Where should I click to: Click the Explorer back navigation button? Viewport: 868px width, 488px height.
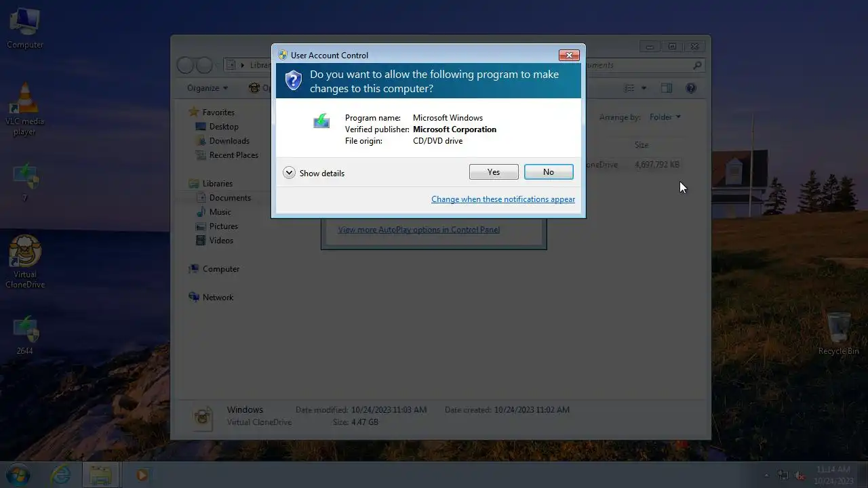coord(186,65)
